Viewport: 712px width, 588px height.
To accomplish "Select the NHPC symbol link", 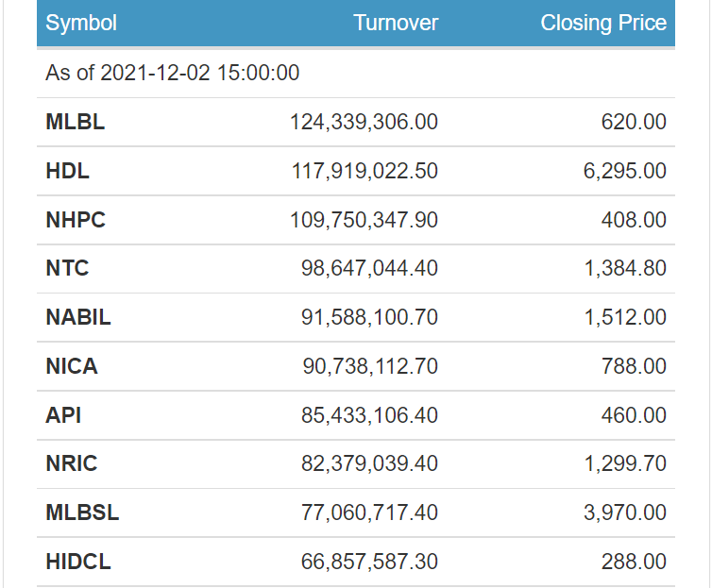I will click(x=76, y=220).
